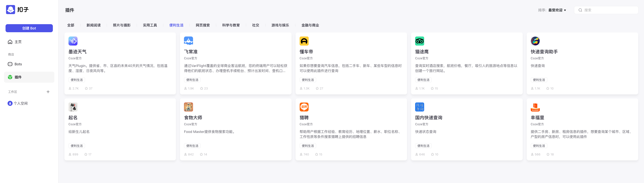Click the 国内快递查询 plugin icon
The height and width of the screenshot is (183, 644).
[420, 107]
